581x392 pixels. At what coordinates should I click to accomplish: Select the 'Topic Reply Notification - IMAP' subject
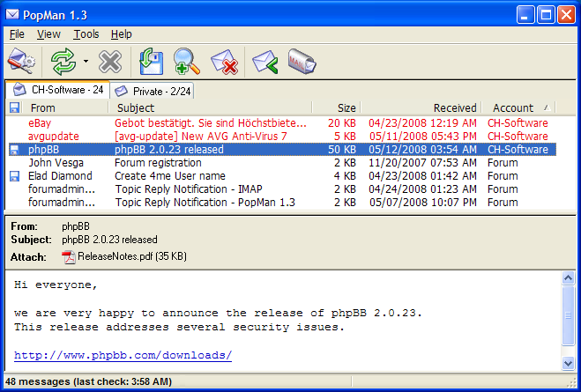pyautogui.click(x=189, y=189)
